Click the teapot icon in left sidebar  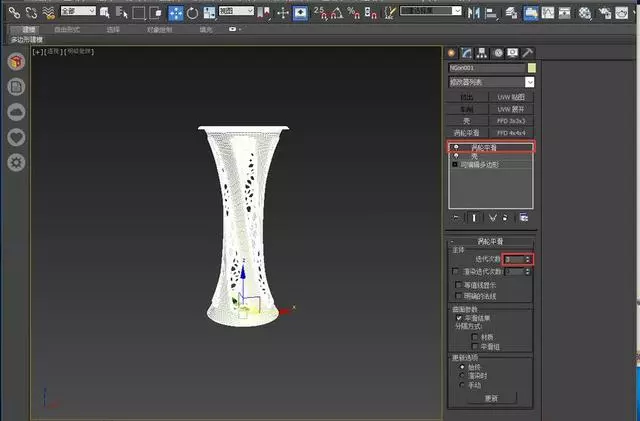(16, 62)
